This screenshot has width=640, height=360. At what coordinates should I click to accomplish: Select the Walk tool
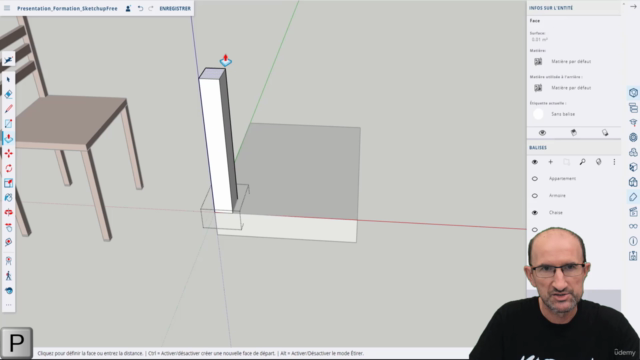pos(9,276)
